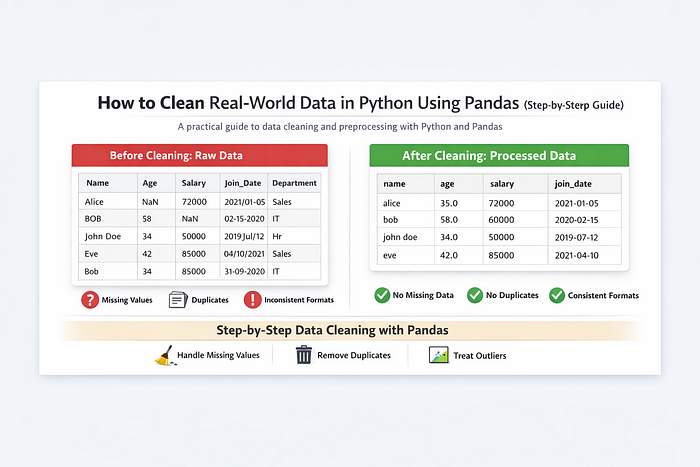Click the Consistent Formats label
700x467 pixels.
pyautogui.click(x=603, y=296)
